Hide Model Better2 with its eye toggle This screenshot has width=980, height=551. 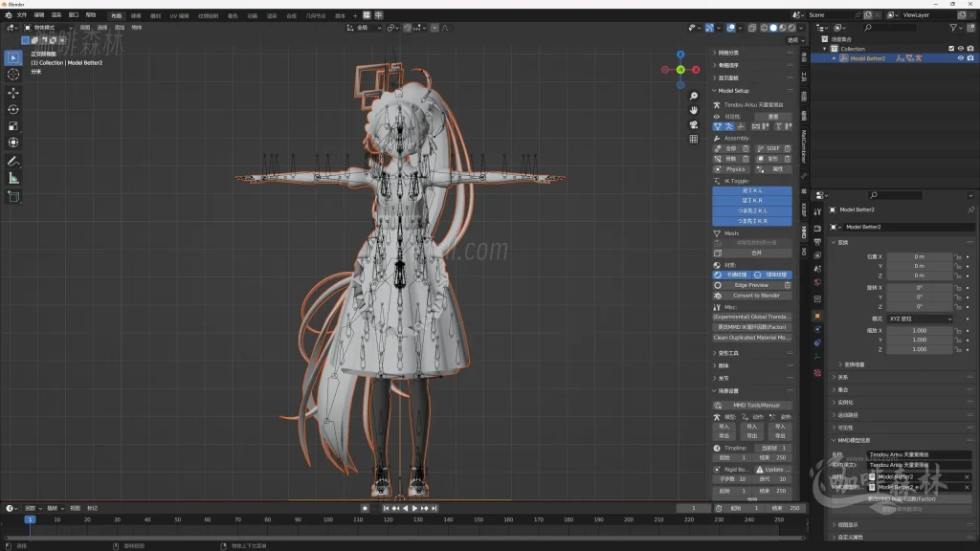click(x=961, y=58)
